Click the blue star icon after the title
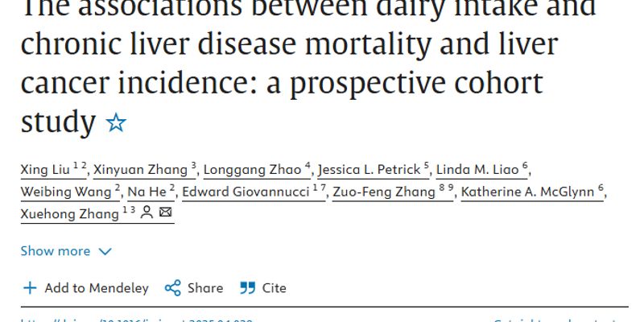644x322 pixels. click(116, 123)
